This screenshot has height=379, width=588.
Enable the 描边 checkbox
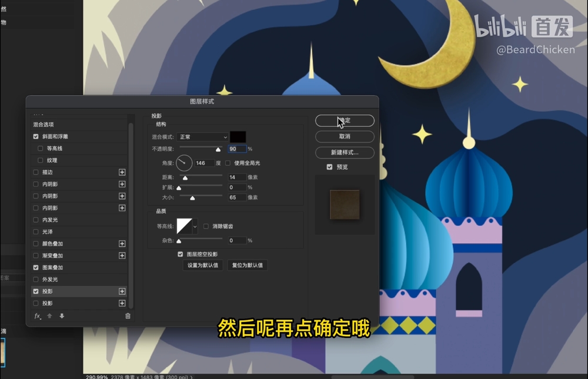click(36, 172)
